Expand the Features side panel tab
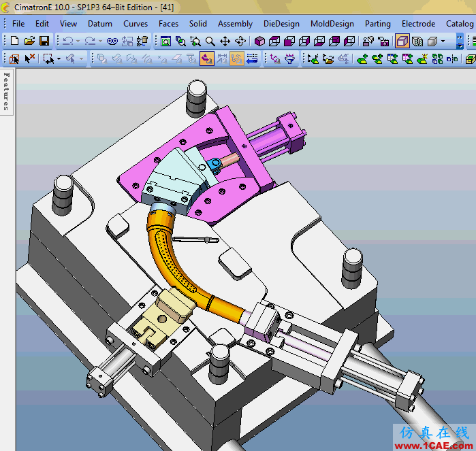476x451 pixels. [x=6, y=92]
